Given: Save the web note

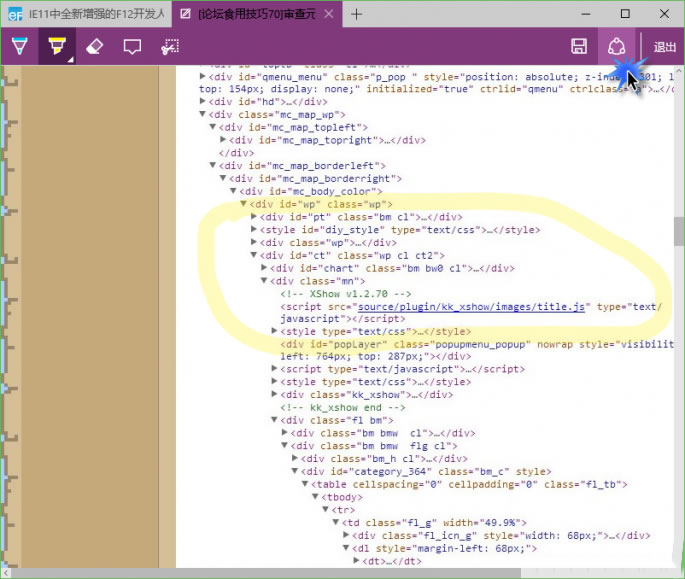Looking at the screenshot, I should [x=578, y=46].
